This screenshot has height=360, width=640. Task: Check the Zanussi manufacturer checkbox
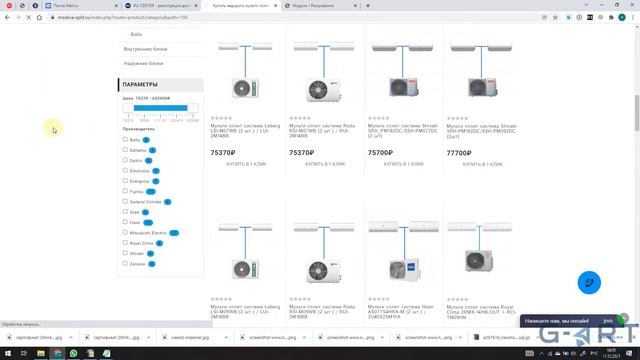pos(125,263)
